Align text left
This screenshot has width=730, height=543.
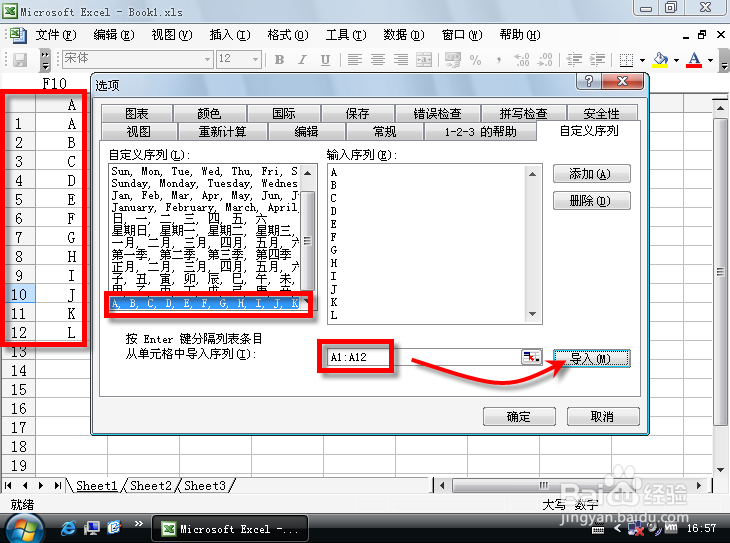click(355, 60)
